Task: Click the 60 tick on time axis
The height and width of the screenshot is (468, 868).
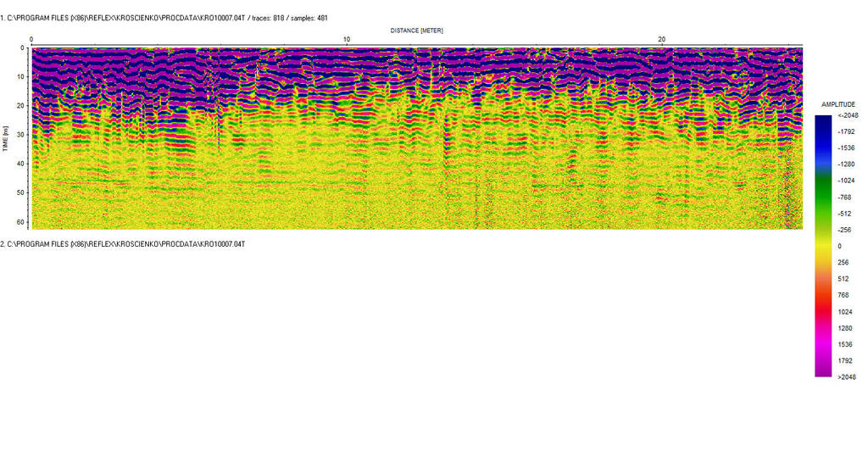Action: (21, 221)
